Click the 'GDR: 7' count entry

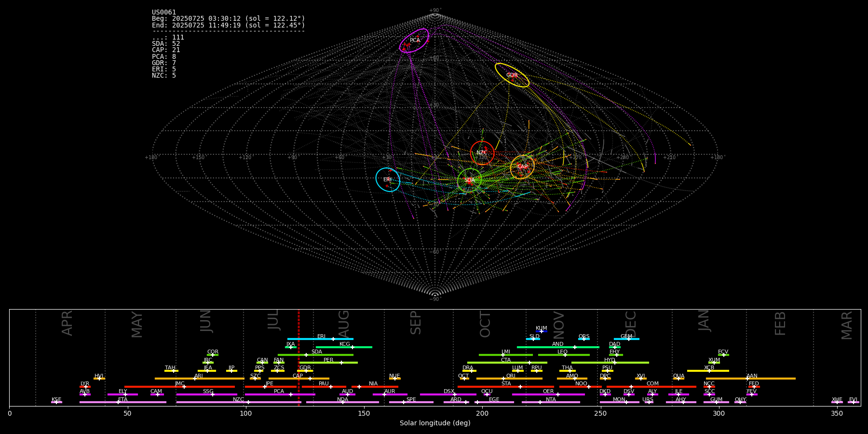click(164, 63)
